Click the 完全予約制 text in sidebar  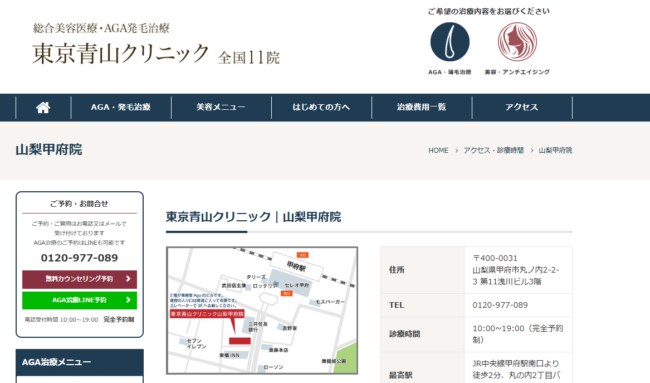[x=119, y=320]
